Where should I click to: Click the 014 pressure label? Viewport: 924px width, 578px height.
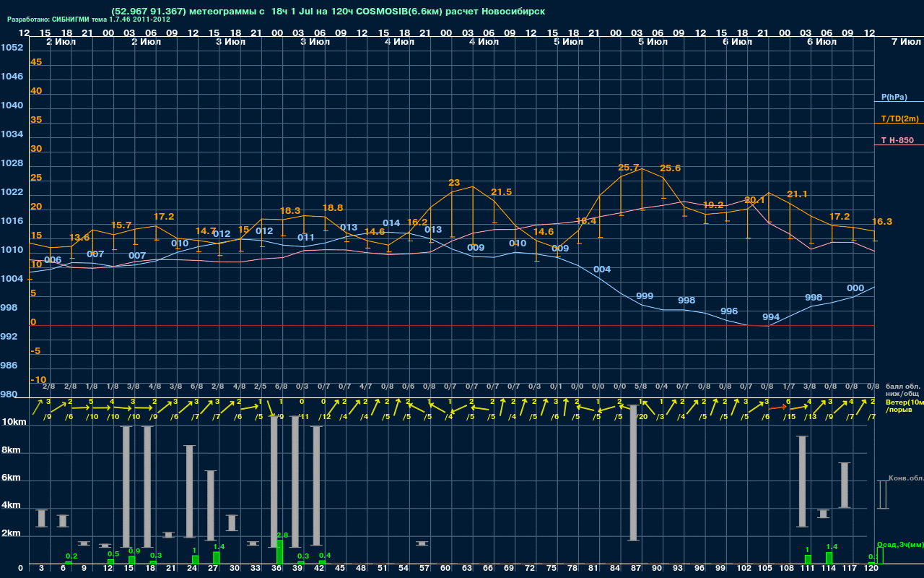point(391,223)
